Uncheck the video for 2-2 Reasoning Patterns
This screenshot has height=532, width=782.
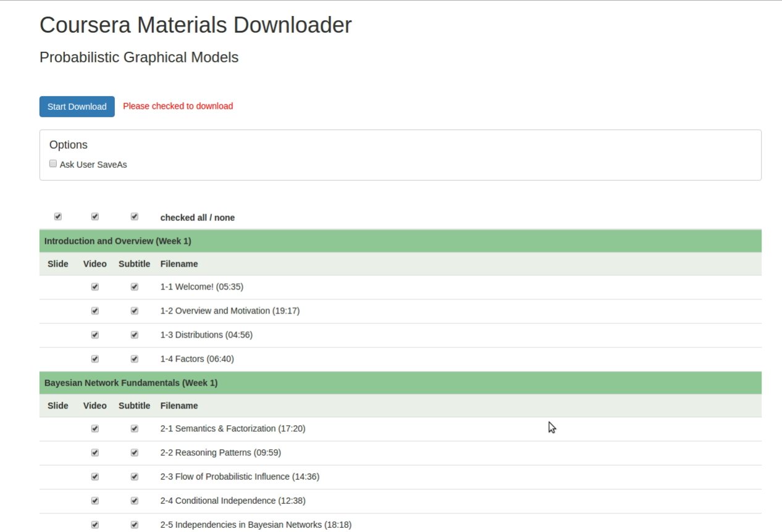(94, 452)
